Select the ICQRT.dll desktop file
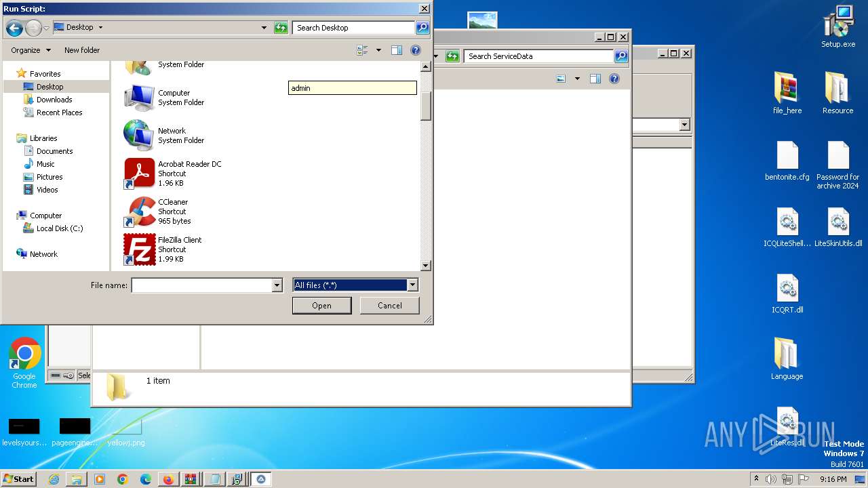 [x=787, y=294]
